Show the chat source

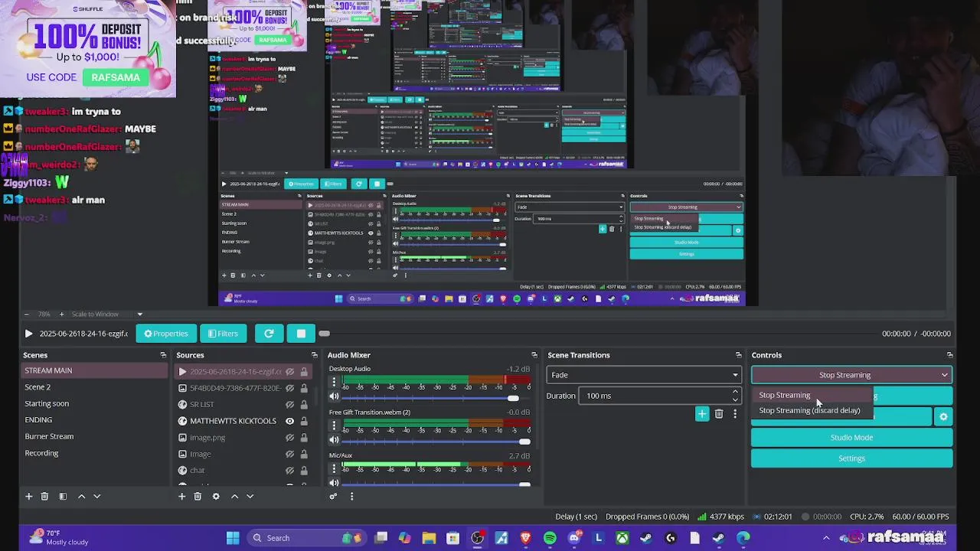pos(289,471)
